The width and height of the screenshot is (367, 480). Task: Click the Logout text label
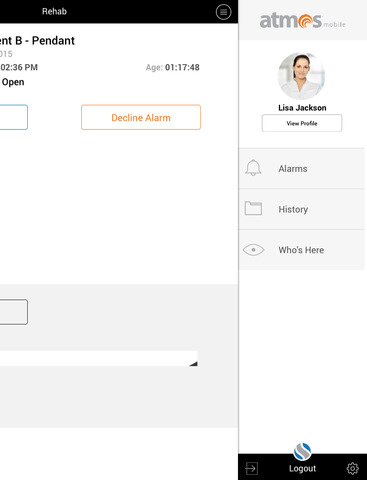coord(302,469)
